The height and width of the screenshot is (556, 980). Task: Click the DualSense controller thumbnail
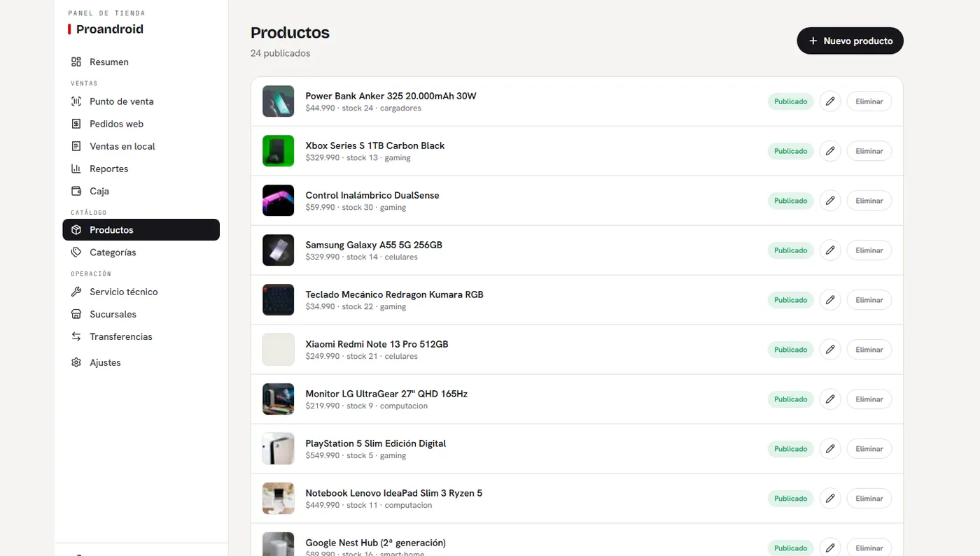[278, 201]
